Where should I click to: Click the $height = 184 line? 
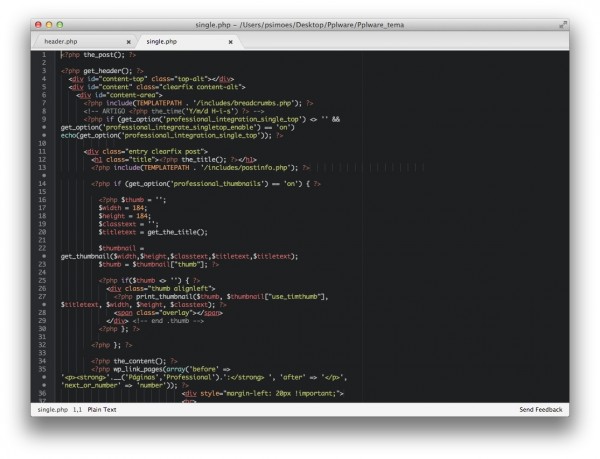point(124,216)
